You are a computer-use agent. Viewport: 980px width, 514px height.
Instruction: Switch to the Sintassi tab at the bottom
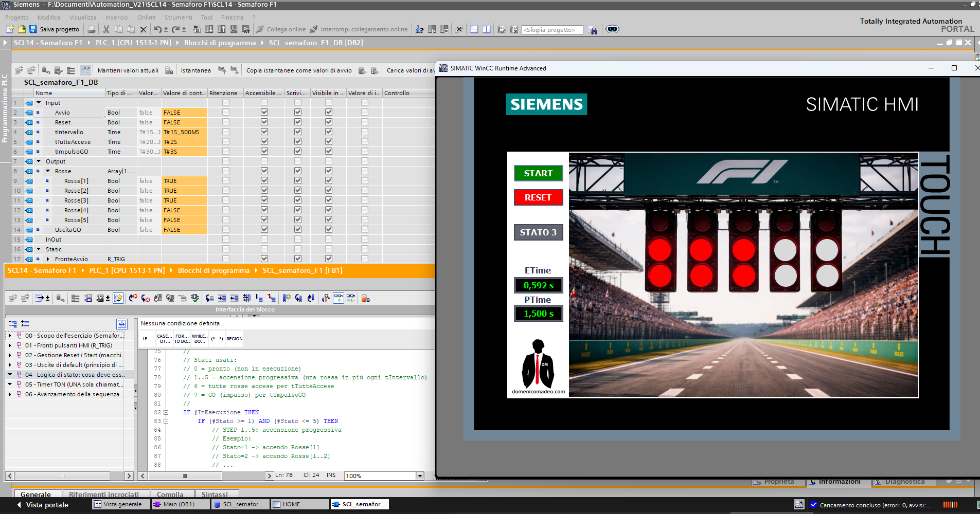coord(215,494)
